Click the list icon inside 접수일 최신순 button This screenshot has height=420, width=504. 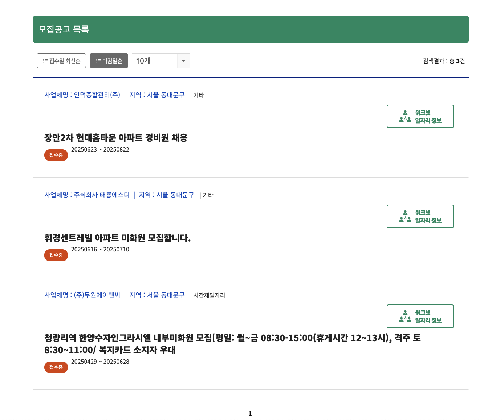pyautogui.click(x=45, y=61)
